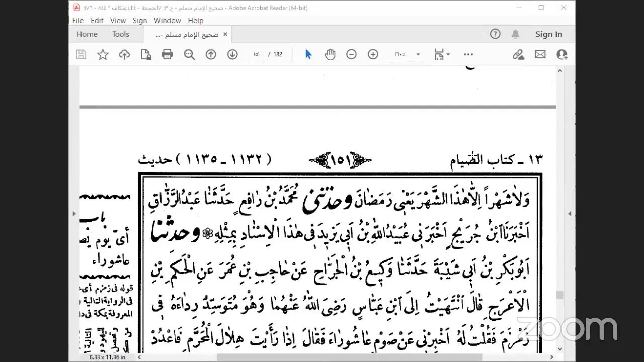
Task: Open the Help menu
Action: [x=196, y=21]
